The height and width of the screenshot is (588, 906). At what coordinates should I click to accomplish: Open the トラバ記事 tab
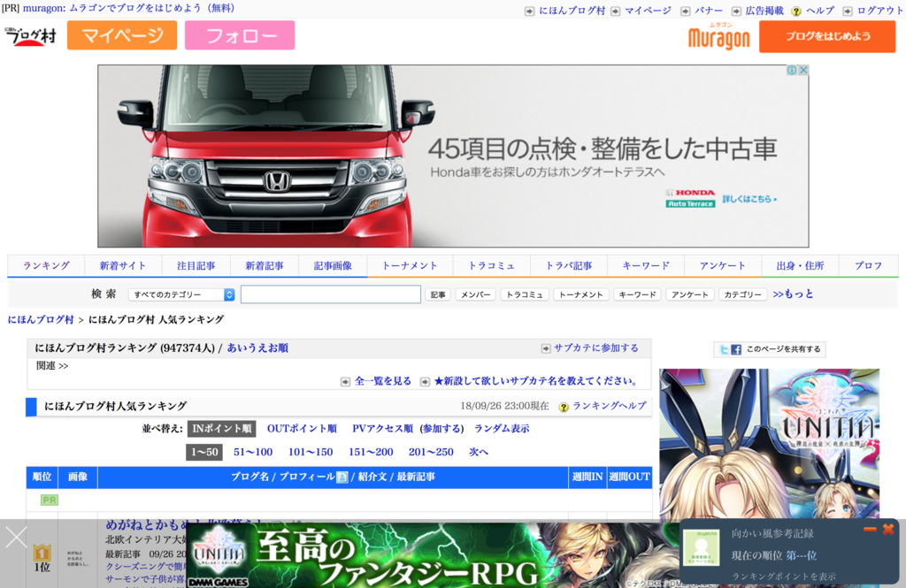569,265
